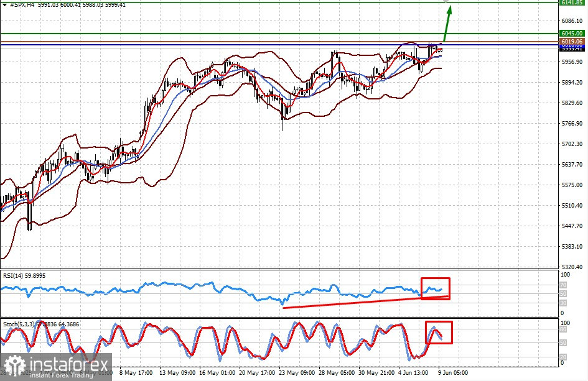The height and width of the screenshot is (381, 588).
Task: Click the 5702.30 price axis value
Action: 572,144
